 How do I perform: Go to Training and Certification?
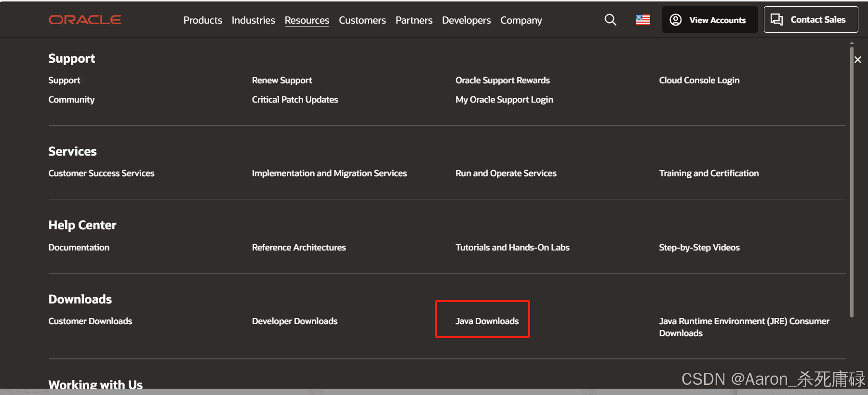[x=709, y=173]
